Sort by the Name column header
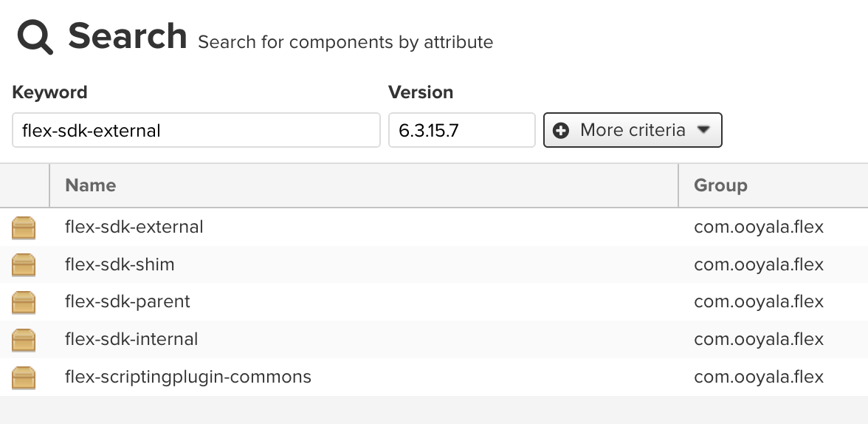Viewport: 868px width, 424px height. point(91,185)
